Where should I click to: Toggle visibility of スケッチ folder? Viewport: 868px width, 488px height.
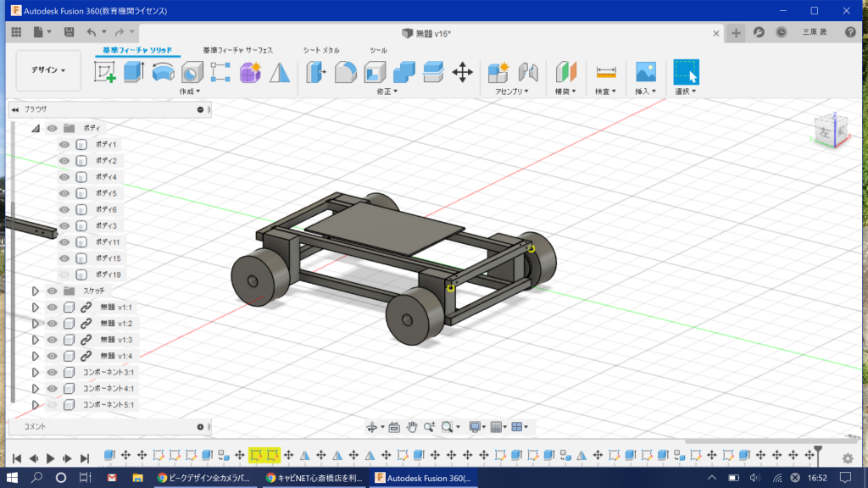coord(52,291)
